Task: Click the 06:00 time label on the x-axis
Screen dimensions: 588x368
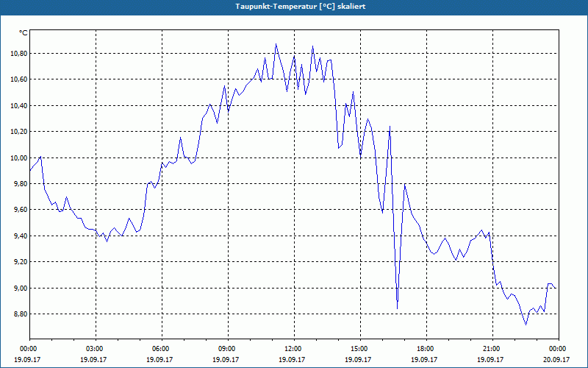Action: (162, 349)
